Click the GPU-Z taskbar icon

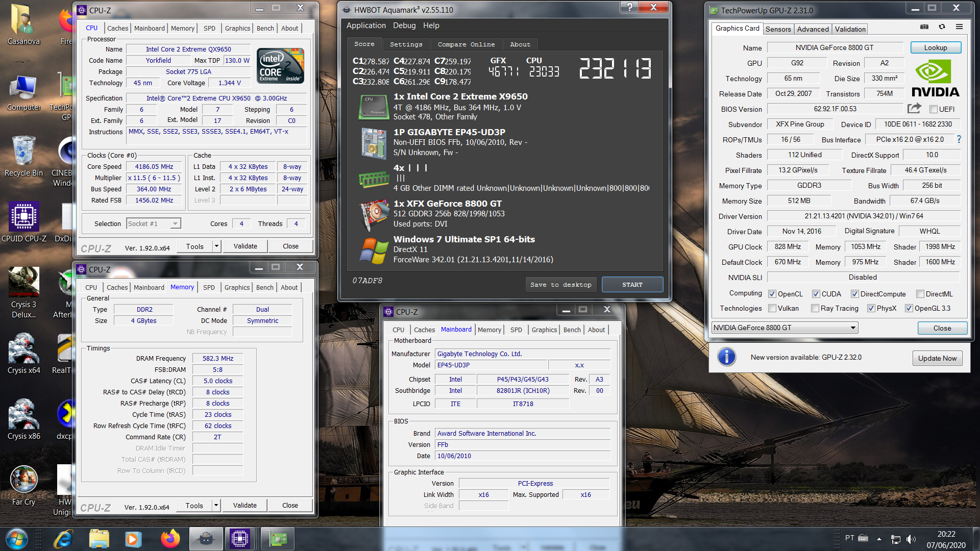(x=278, y=539)
